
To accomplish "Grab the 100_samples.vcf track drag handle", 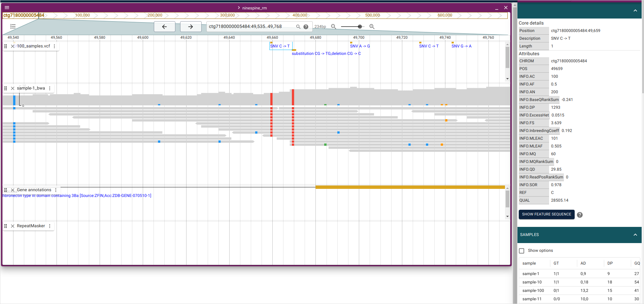I will tap(5, 46).
